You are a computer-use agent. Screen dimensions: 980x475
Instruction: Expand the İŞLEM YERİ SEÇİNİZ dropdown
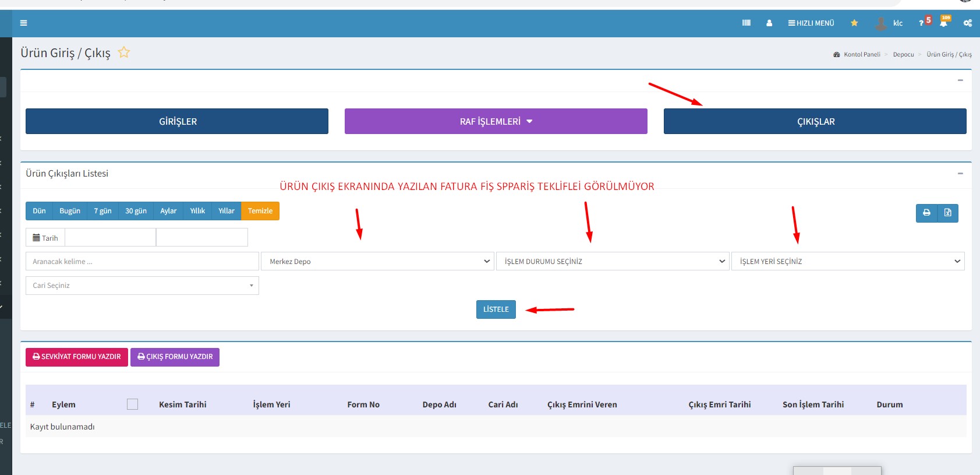[847, 262]
